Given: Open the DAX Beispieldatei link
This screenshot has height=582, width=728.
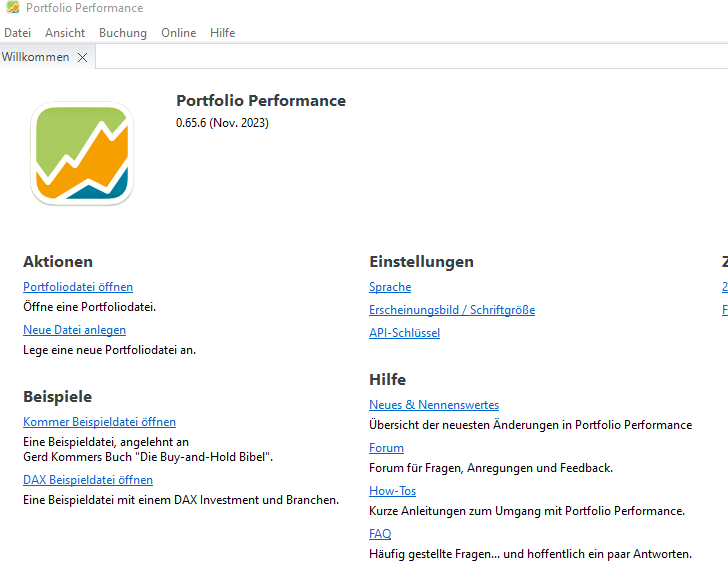Looking at the screenshot, I should pos(88,480).
